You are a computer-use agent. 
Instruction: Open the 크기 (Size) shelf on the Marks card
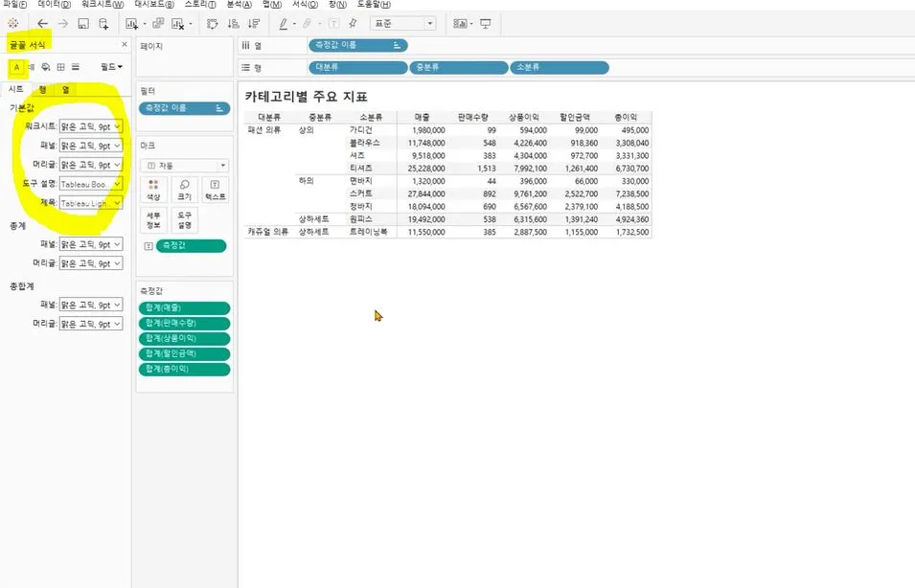pyautogui.click(x=183, y=190)
